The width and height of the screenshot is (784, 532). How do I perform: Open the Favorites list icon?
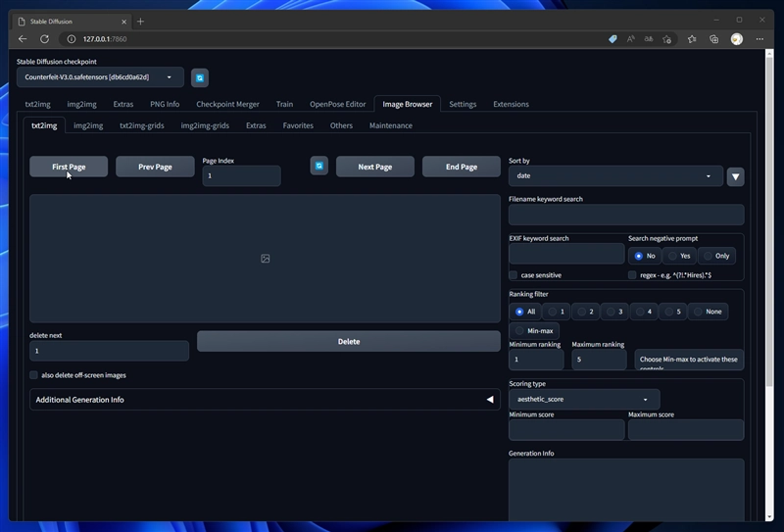[692, 39]
